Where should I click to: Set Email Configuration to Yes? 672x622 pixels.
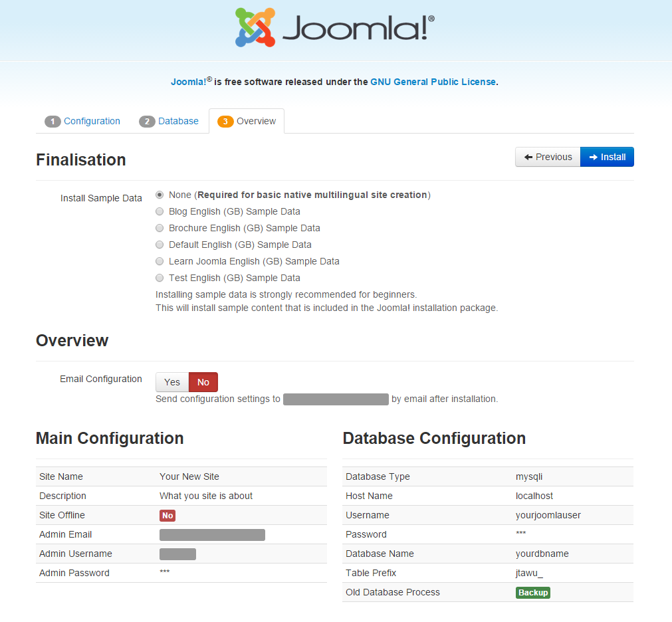pyautogui.click(x=172, y=382)
